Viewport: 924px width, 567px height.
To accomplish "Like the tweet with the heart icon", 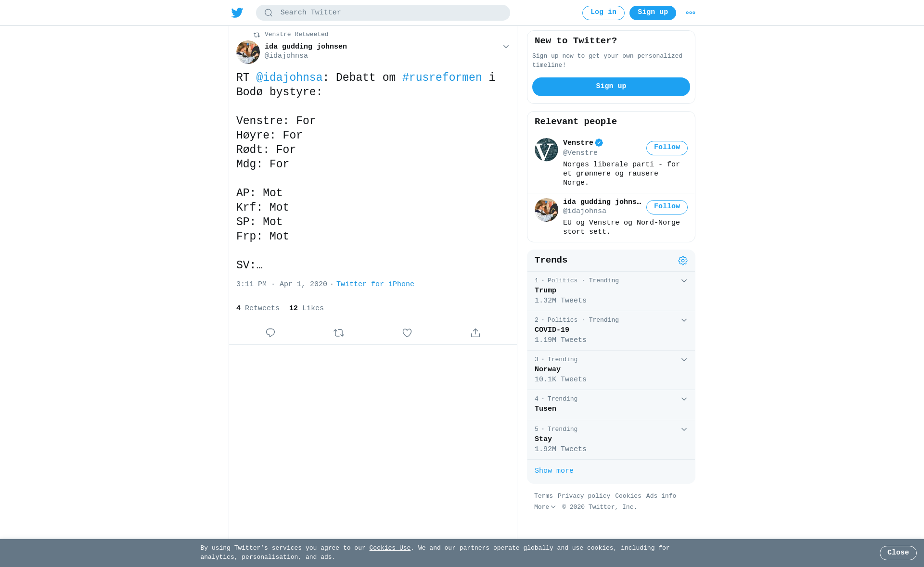I will coord(407,333).
